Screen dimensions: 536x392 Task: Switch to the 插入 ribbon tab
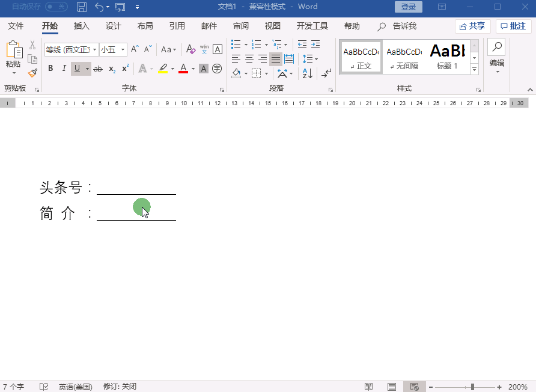pos(81,26)
